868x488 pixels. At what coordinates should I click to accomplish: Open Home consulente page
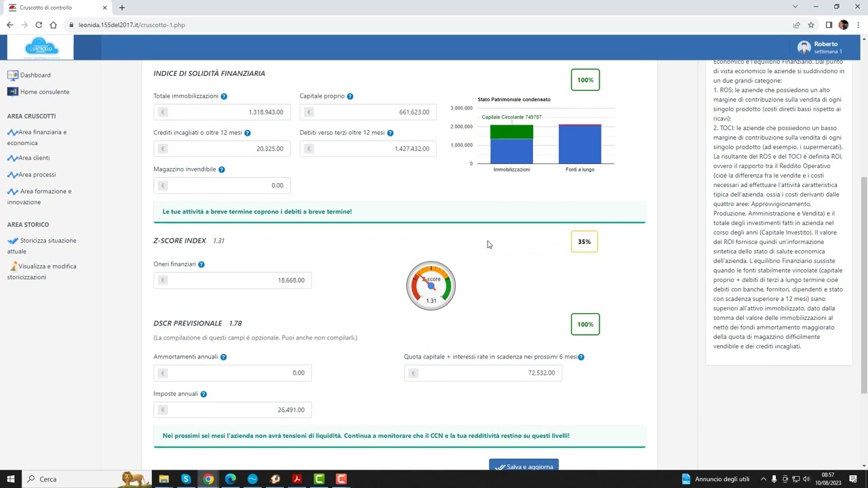(x=44, y=92)
